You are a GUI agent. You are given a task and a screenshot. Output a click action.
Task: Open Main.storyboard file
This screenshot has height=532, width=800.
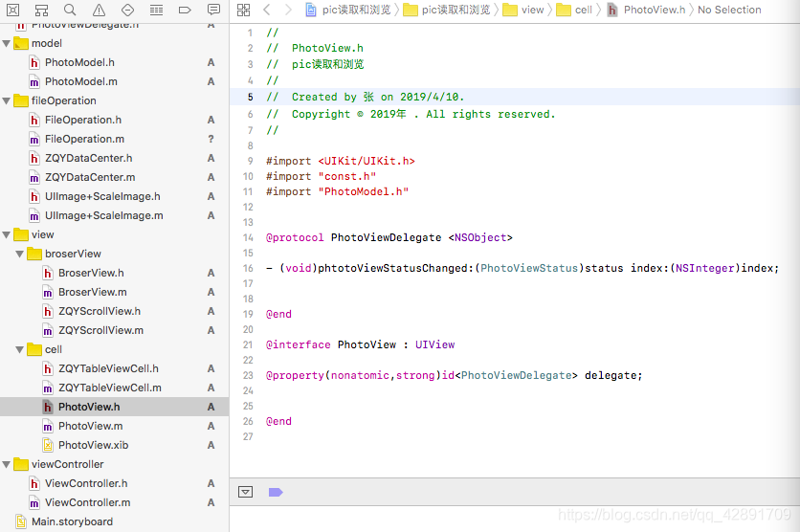click(x=73, y=521)
